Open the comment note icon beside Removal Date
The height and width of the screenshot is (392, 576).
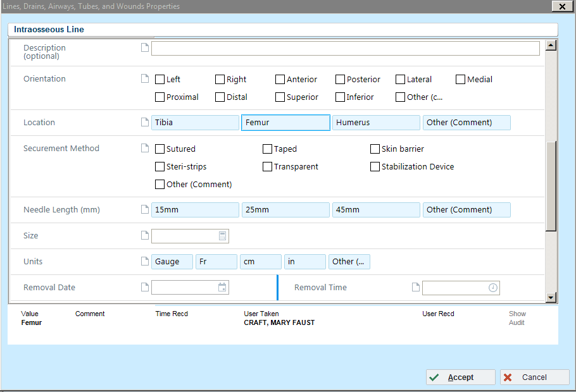tap(145, 287)
